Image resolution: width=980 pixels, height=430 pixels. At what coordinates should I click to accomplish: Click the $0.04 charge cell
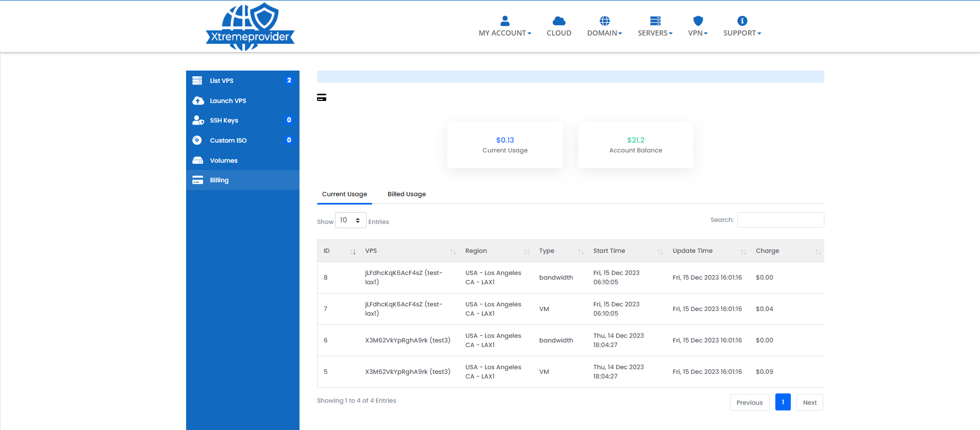coord(765,309)
